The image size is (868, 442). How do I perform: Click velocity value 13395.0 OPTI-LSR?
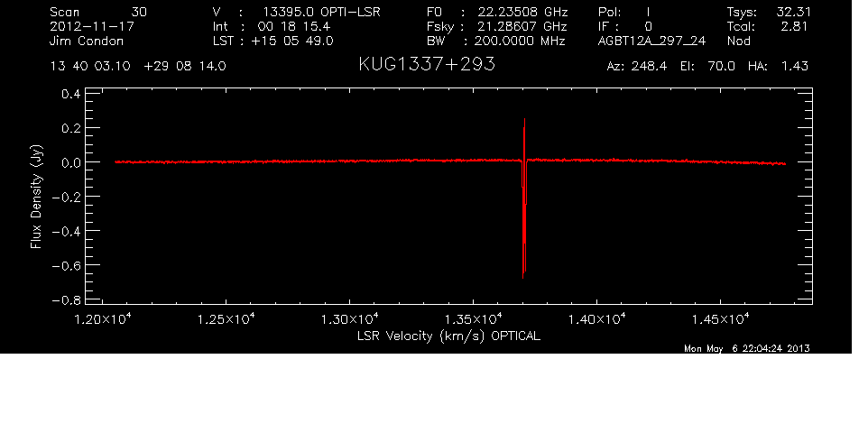coord(321,12)
